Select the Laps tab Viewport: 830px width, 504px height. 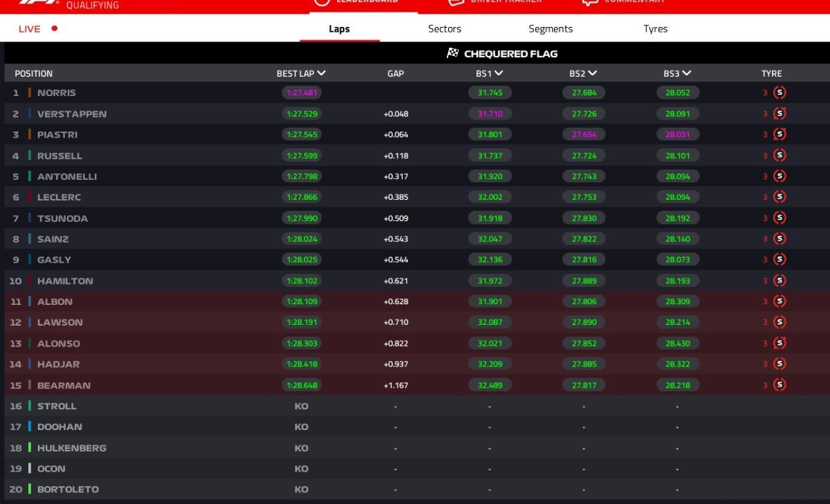339,29
